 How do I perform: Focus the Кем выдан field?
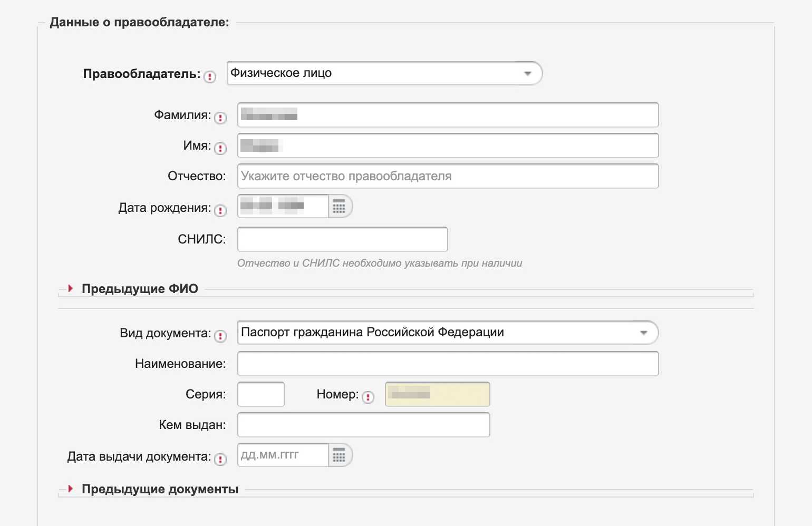(363, 425)
